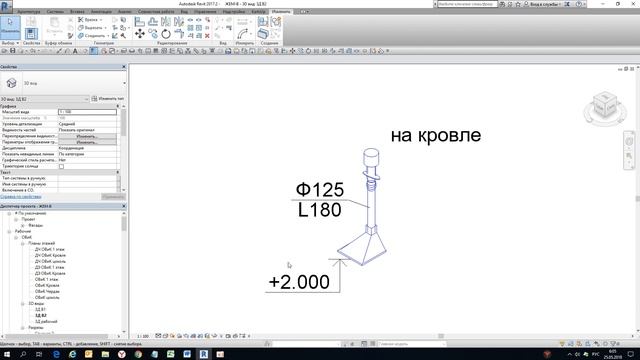Screen dimensions: 640x360
Task: Select the Copy tool next to Move
Action: tap(153, 34)
